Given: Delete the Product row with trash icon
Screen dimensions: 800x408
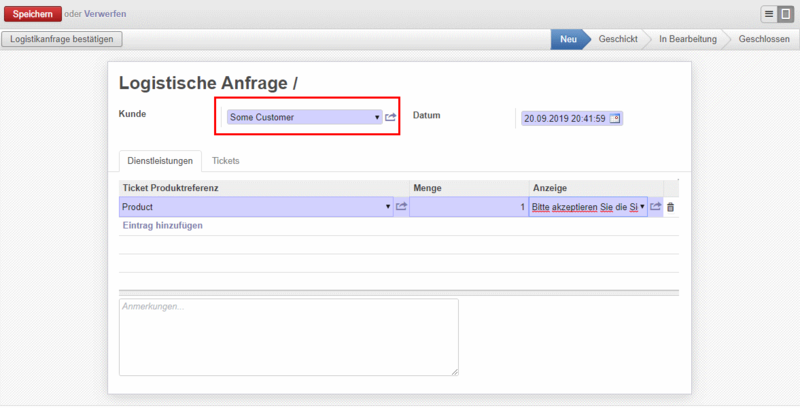Looking at the screenshot, I should point(671,207).
